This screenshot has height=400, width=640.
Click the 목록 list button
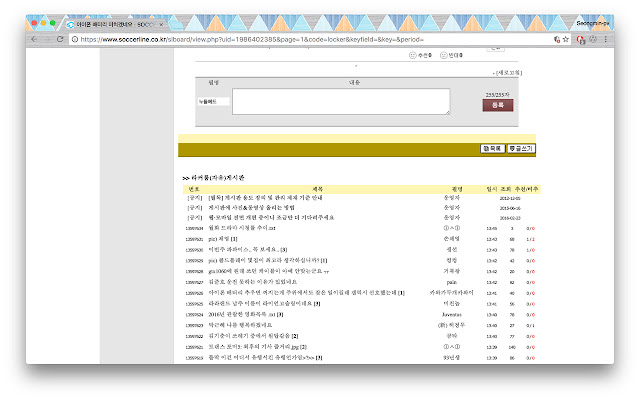493,149
